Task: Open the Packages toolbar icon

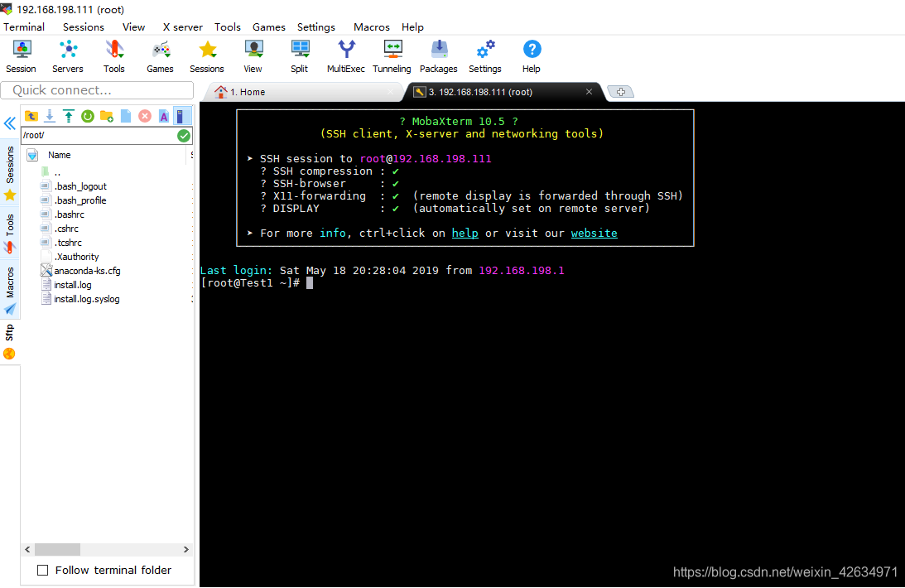Action: pyautogui.click(x=439, y=56)
